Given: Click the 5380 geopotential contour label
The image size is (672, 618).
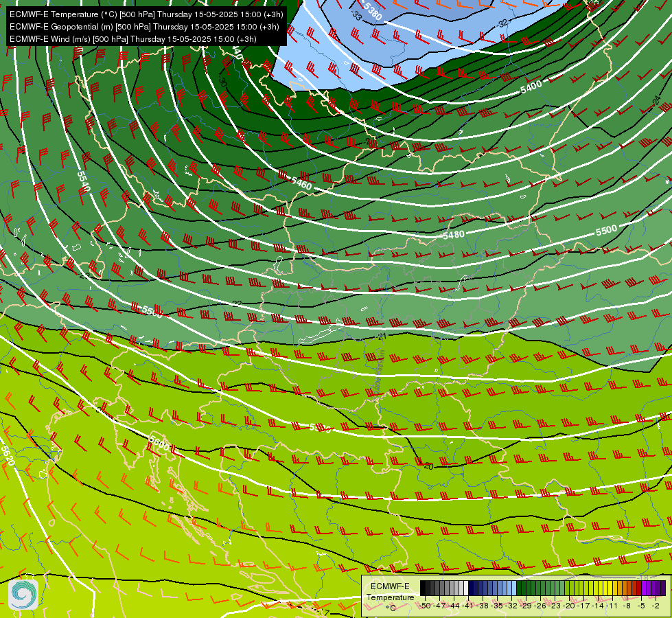Looking at the screenshot, I should [372, 12].
